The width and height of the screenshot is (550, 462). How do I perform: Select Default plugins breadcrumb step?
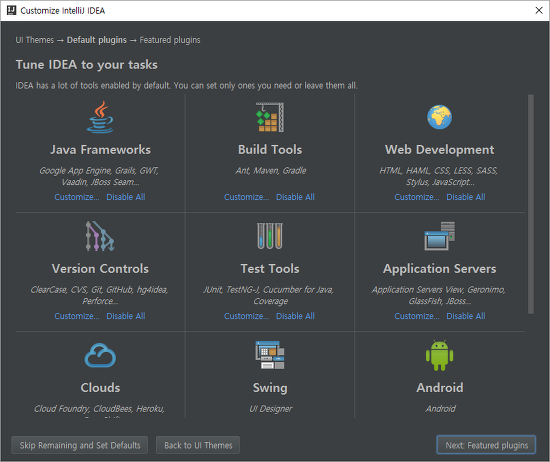(97, 40)
